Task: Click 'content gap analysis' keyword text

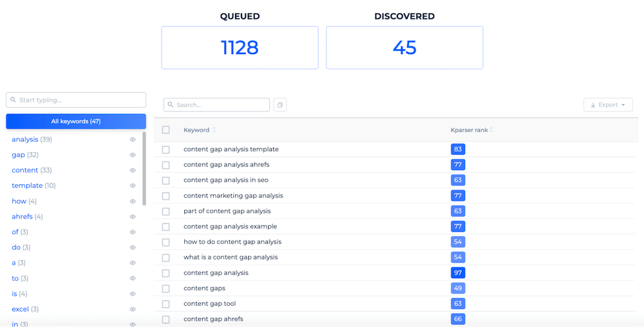Action: pyautogui.click(x=216, y=273)
